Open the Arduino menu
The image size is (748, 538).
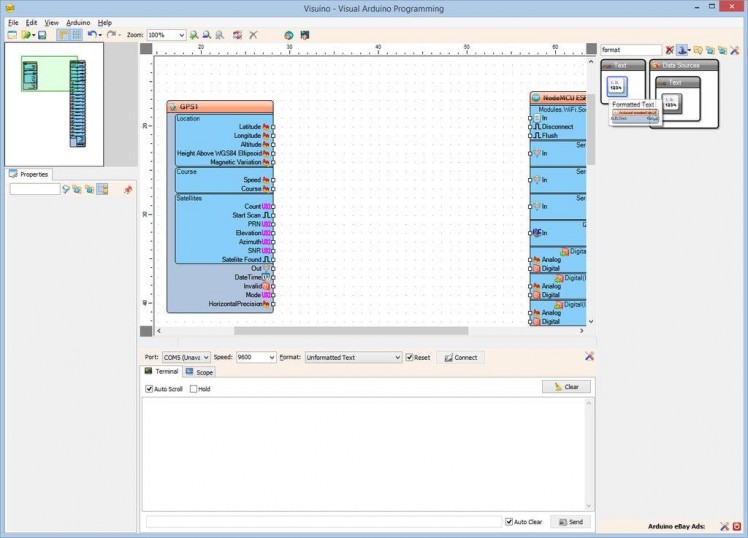pos(78,22)
